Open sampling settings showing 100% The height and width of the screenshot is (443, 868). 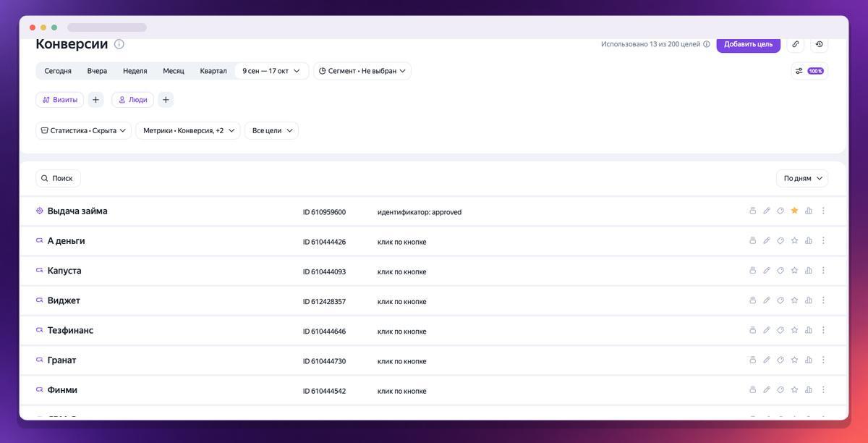click(809, 71)
